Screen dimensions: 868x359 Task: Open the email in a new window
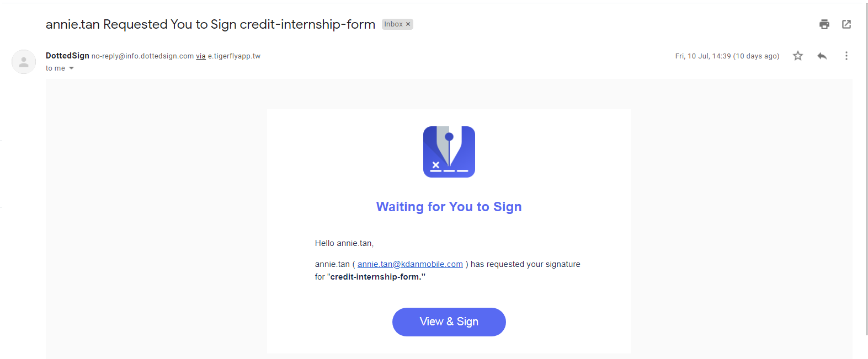(x=846, y=24)
